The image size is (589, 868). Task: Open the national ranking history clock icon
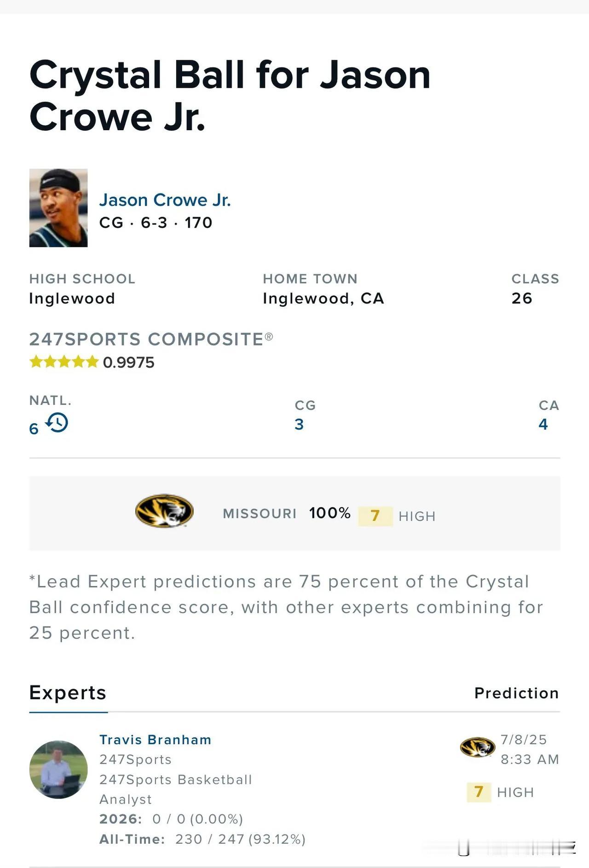(57, 422)
